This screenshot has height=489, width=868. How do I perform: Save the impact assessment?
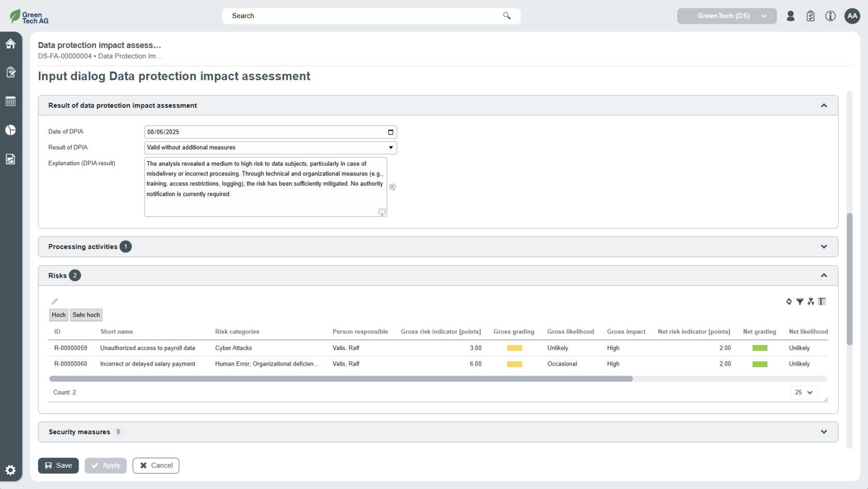[x=58, y=465]
